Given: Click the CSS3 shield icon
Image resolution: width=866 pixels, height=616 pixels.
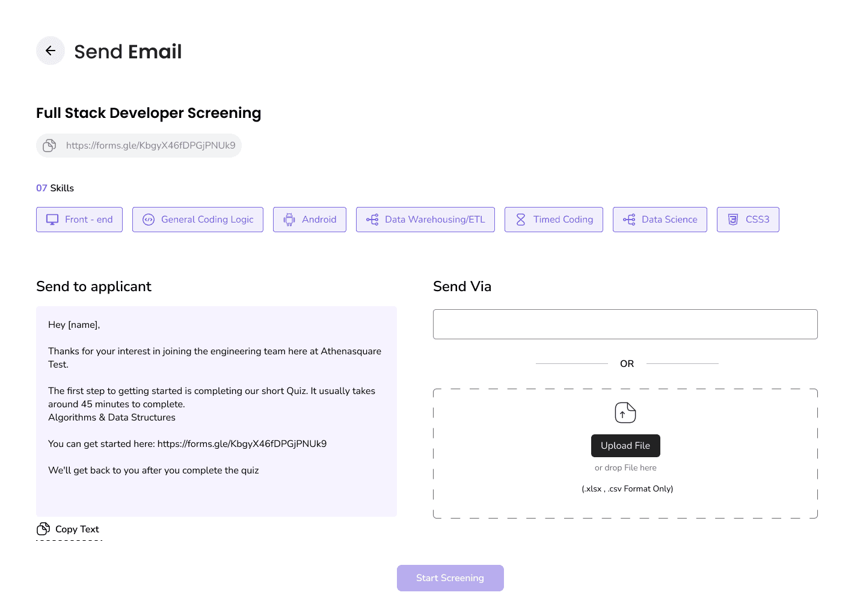Looking at the screenshot, I should (x=733, y=220).
